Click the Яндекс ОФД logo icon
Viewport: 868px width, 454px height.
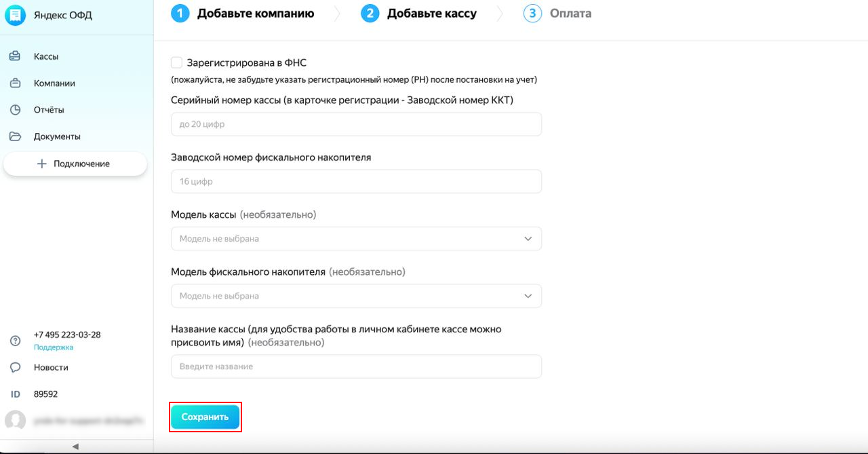click(15, 16)
